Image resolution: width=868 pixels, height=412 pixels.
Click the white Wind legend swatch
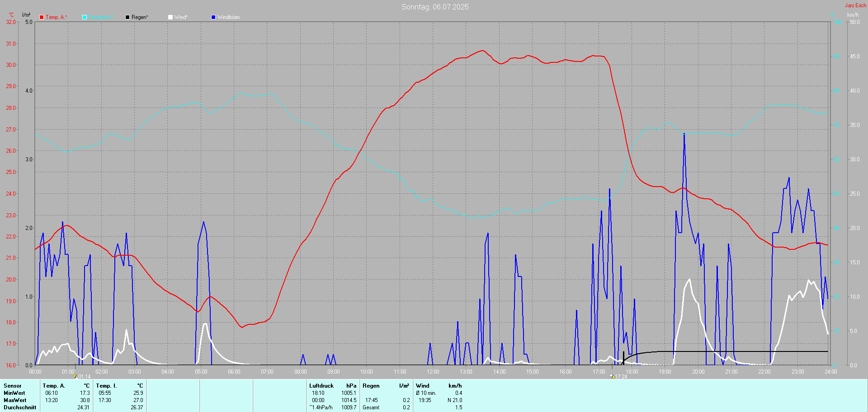(x=170, y=17)
